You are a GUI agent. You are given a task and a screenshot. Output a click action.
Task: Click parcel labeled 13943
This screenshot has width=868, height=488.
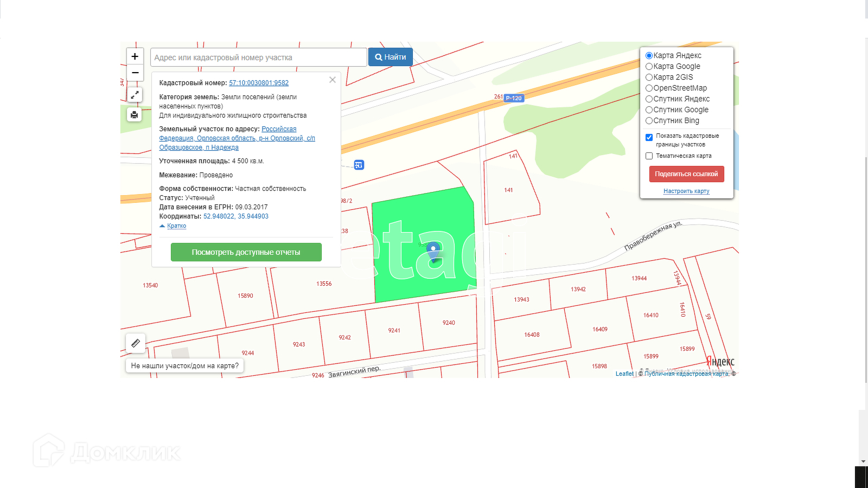(x=521, y=299)
